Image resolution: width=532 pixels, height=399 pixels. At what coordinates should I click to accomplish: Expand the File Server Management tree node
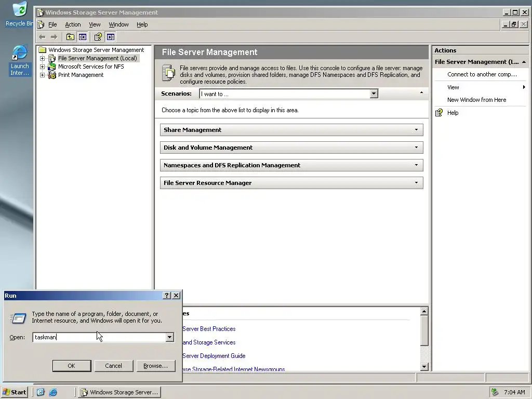(x=43, y=58)
